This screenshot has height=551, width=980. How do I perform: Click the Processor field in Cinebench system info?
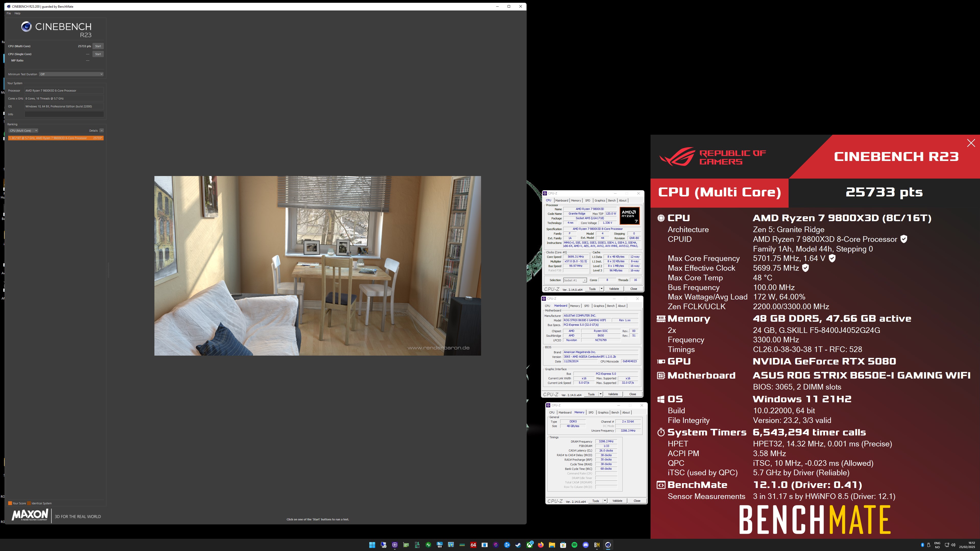click(64, 91)
